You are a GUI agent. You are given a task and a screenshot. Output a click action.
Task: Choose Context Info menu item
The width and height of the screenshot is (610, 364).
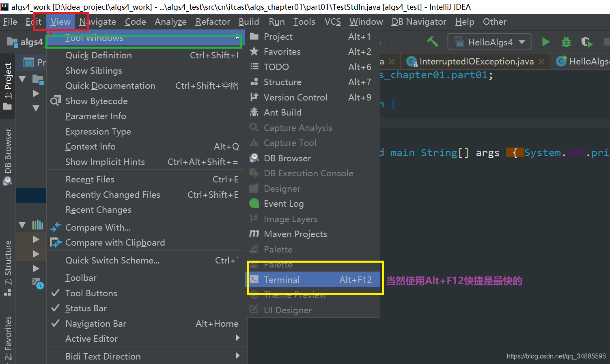[x=147, y=146]
